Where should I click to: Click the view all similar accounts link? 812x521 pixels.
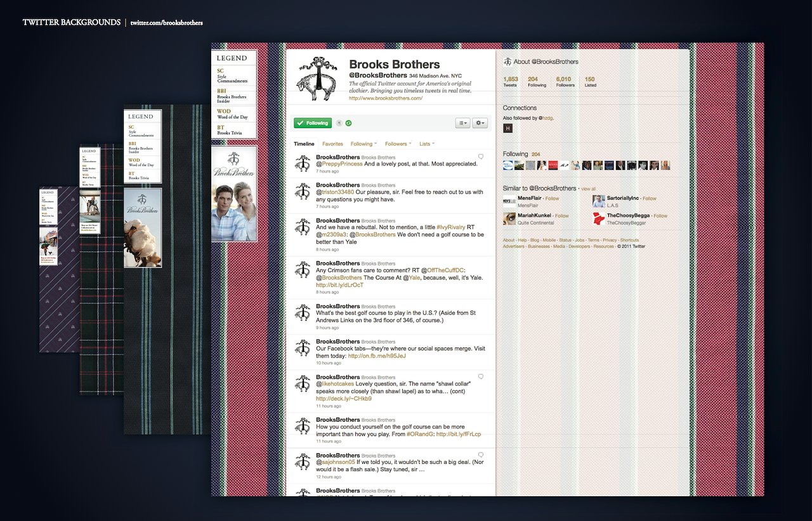(x=588, y=189)
